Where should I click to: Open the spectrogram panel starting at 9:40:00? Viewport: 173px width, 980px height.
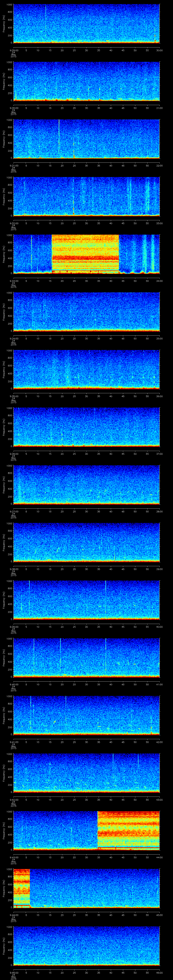tap(86, 658)
